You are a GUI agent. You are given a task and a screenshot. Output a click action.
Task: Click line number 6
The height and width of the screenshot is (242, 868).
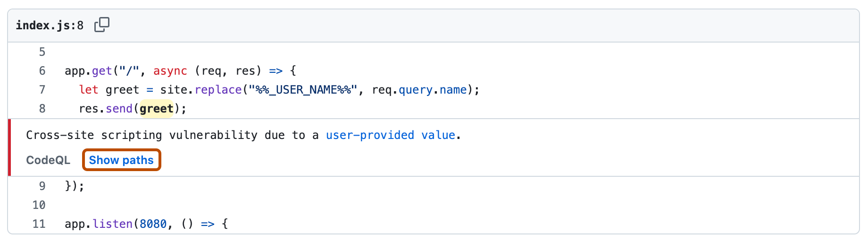pyautogui.click(x=42, y=71)
